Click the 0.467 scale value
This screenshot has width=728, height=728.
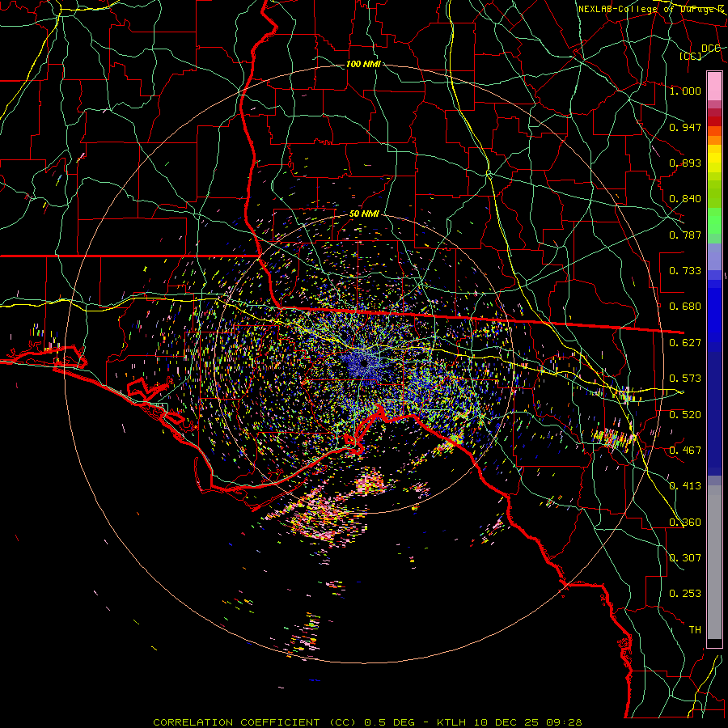click(x=685, y=451)
